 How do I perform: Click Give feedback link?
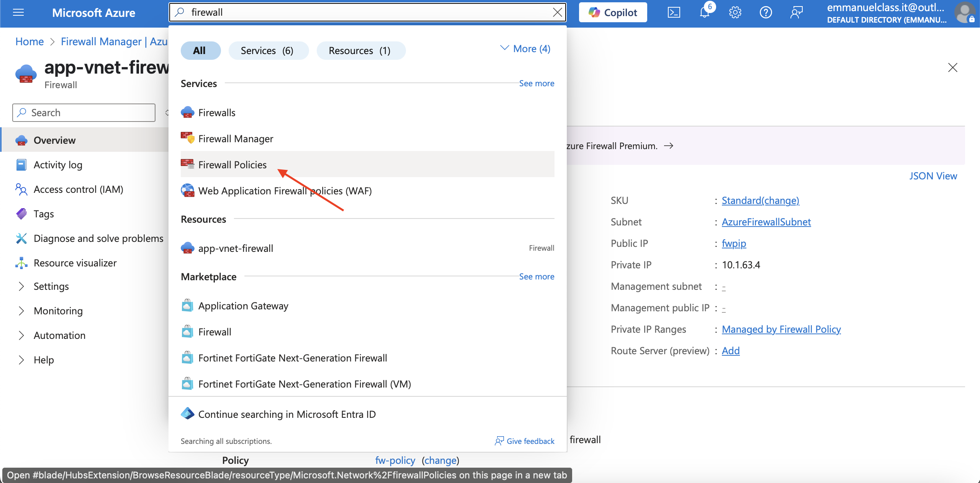[x=525, y=441]
